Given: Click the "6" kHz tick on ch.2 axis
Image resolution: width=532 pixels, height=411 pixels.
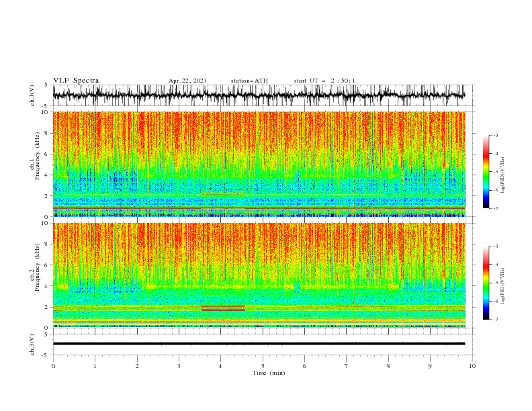Looking at the screenshot, I should point(47,265).
